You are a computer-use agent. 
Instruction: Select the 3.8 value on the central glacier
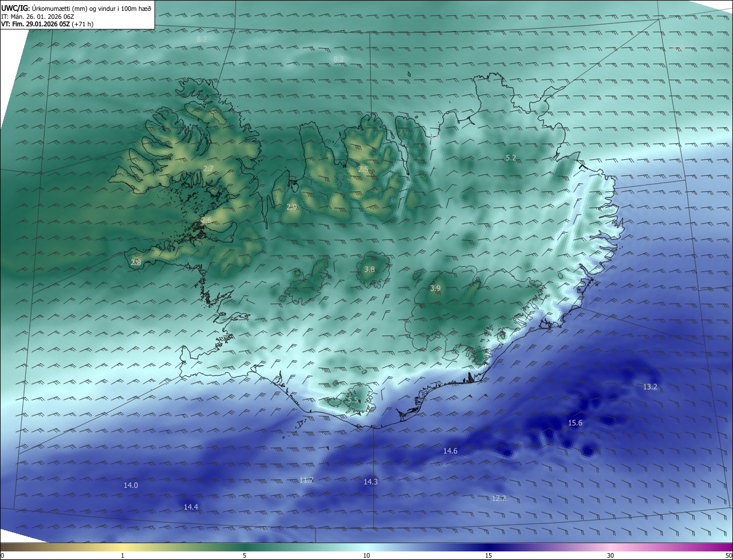click(x=369, y=270)
